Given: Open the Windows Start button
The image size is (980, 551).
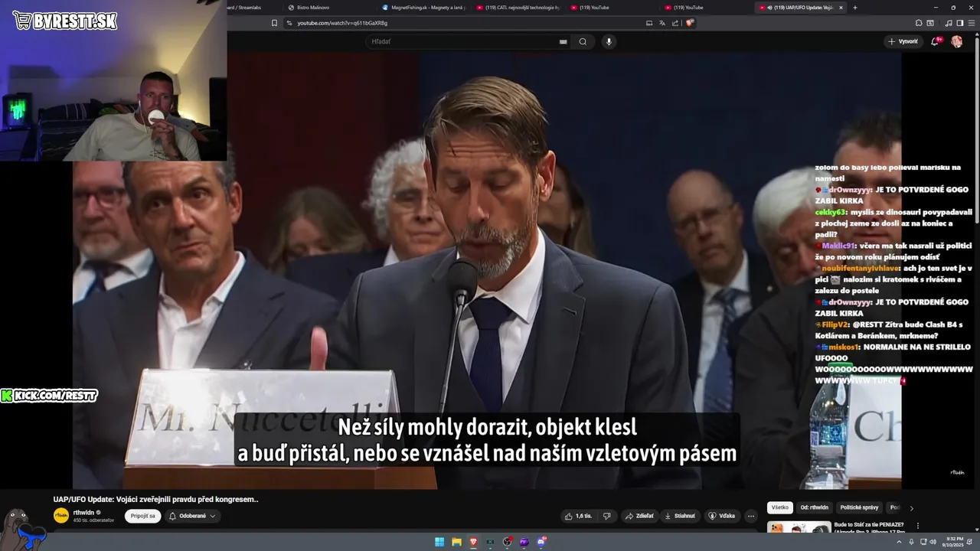Looking at the screenshot, I should tap(439, 542).
